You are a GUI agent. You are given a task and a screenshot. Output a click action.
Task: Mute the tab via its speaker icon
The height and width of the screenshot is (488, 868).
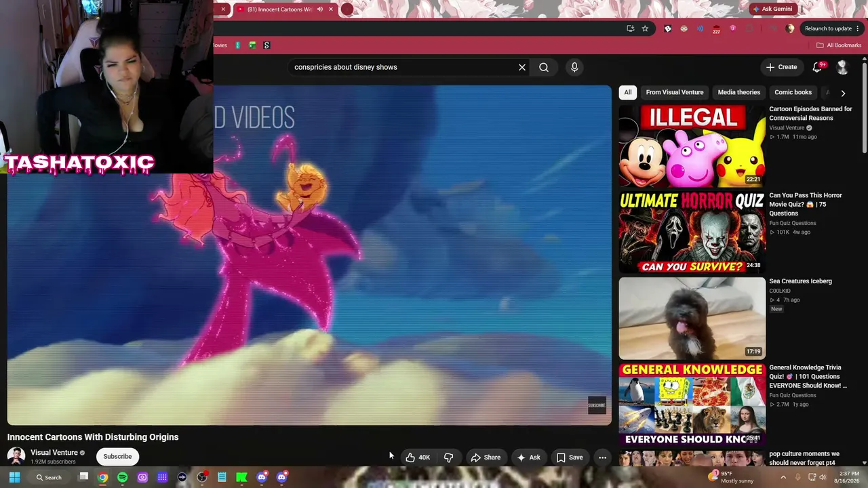tap(320, 9)
